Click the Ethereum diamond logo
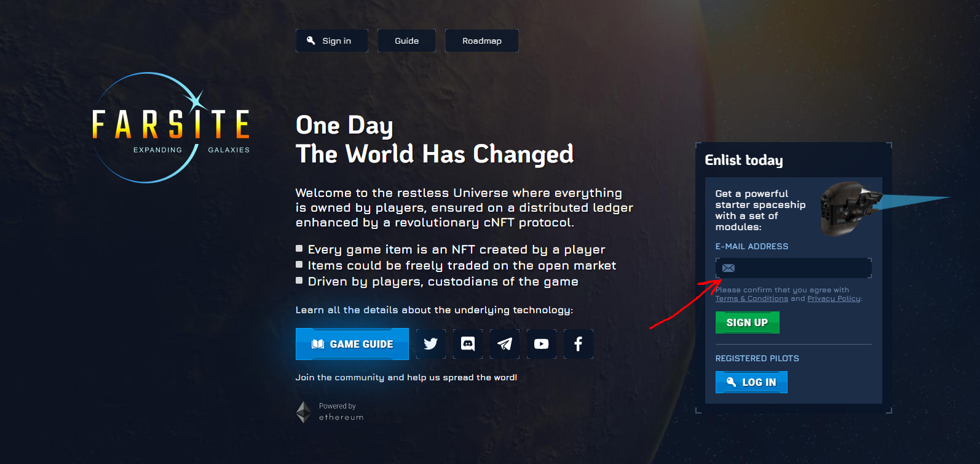The height and width of the screenshot is (464, 980). pos(304,412)
